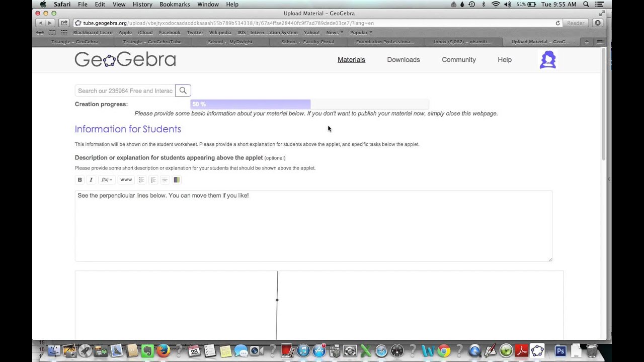
Task: Insert a horizontal rule in the editor
Action: 165,180
